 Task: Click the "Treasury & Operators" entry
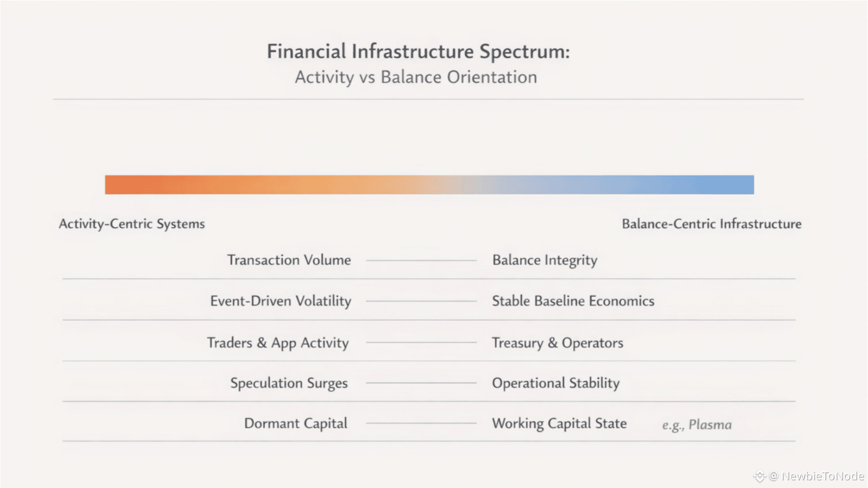(x=557, y=343)
